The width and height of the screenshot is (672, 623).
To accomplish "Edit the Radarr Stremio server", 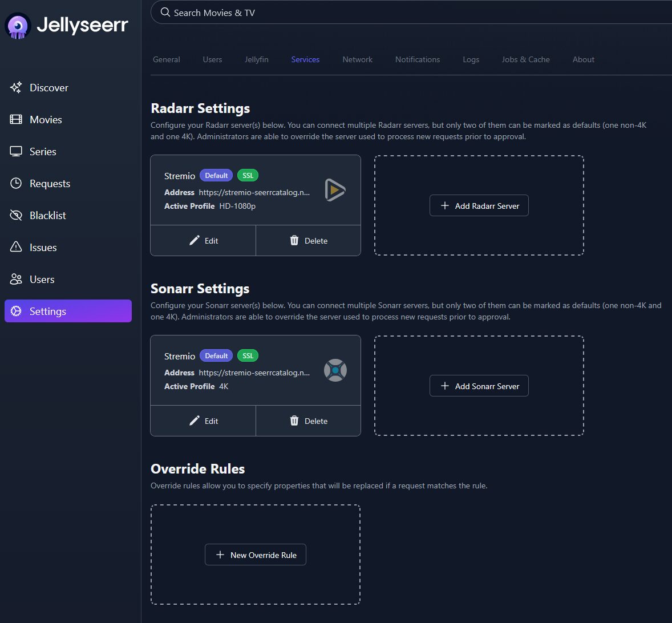I will [203, 240].
